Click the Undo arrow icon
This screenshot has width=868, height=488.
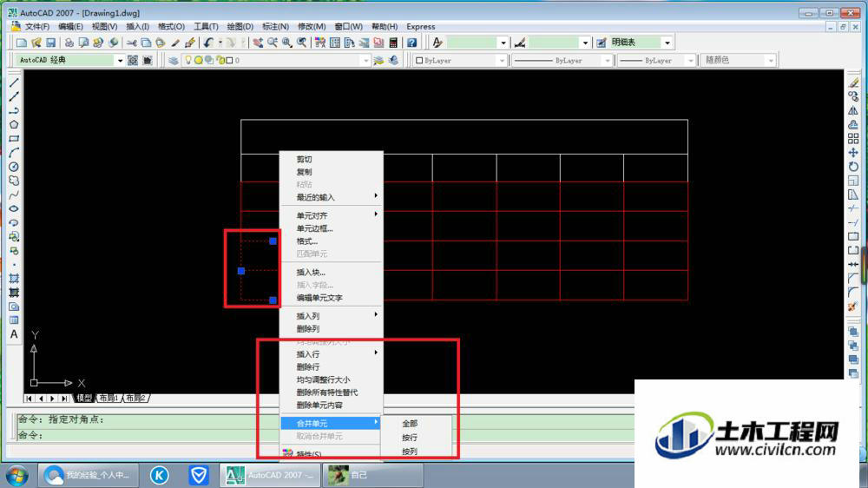click(x=208, y=43)
